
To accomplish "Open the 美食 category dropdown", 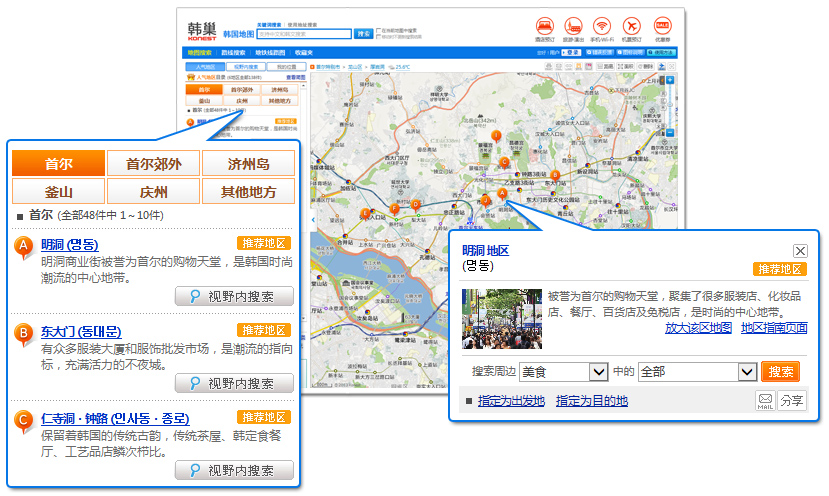I will click(598, 372).
